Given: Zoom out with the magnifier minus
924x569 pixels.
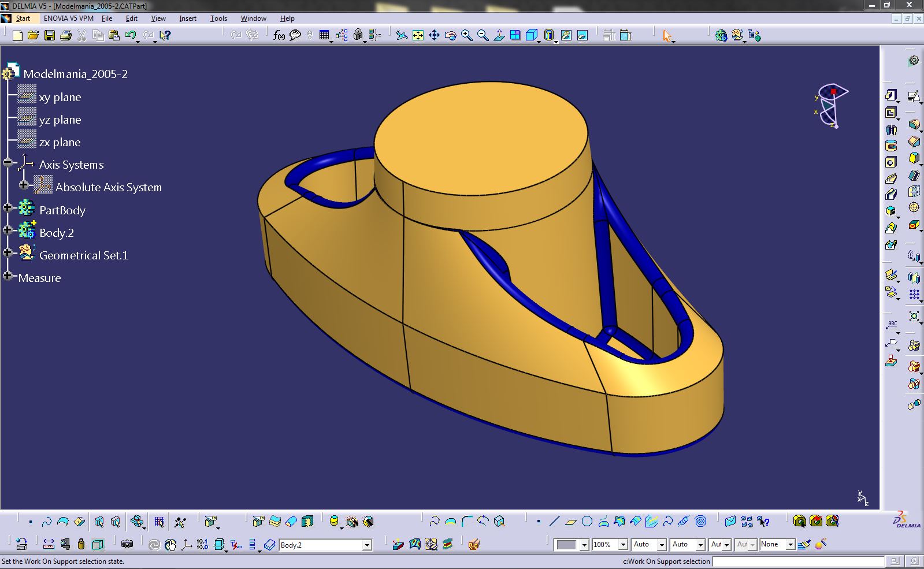Looking at the screenshot, I should (483, 36).
